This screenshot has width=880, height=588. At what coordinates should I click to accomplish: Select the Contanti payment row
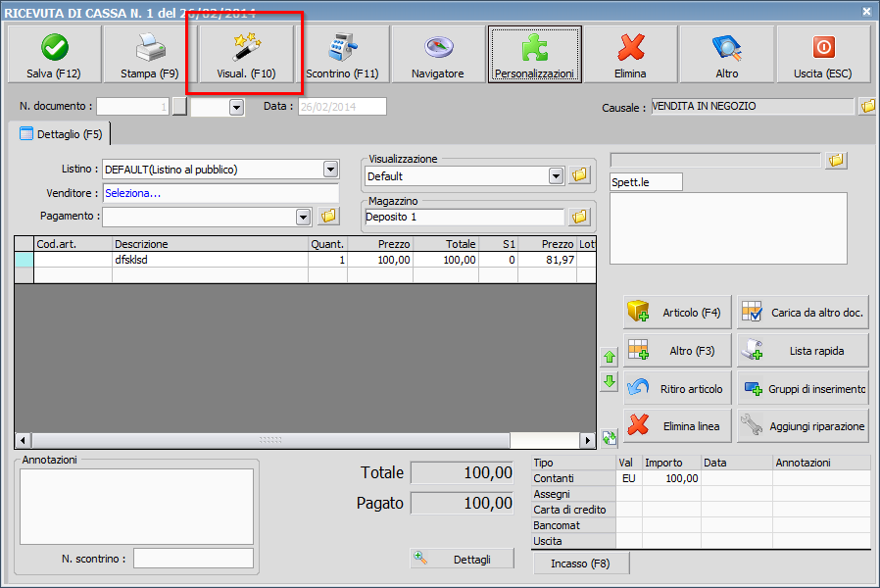coord(701,478)
